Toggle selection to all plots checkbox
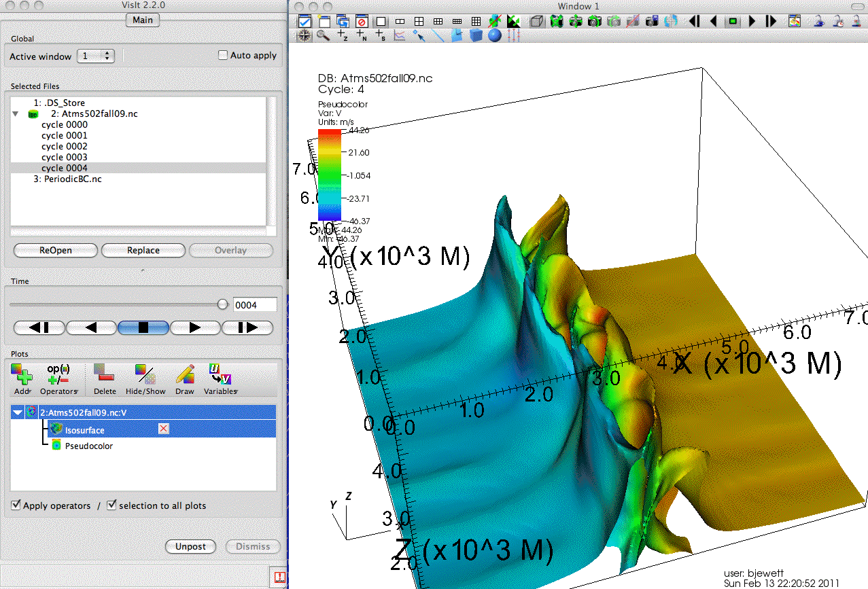 click(112, 505)
